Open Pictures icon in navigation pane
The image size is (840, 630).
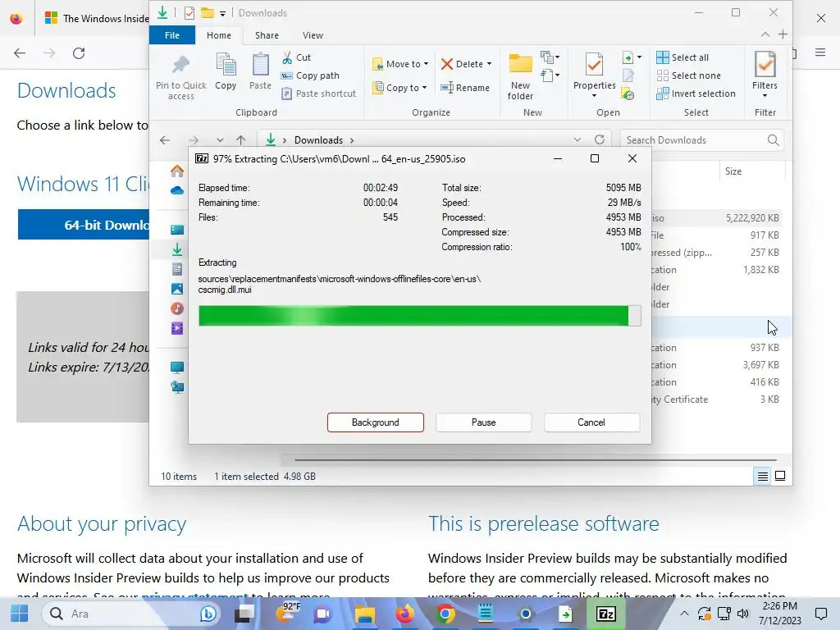[177, 289]
